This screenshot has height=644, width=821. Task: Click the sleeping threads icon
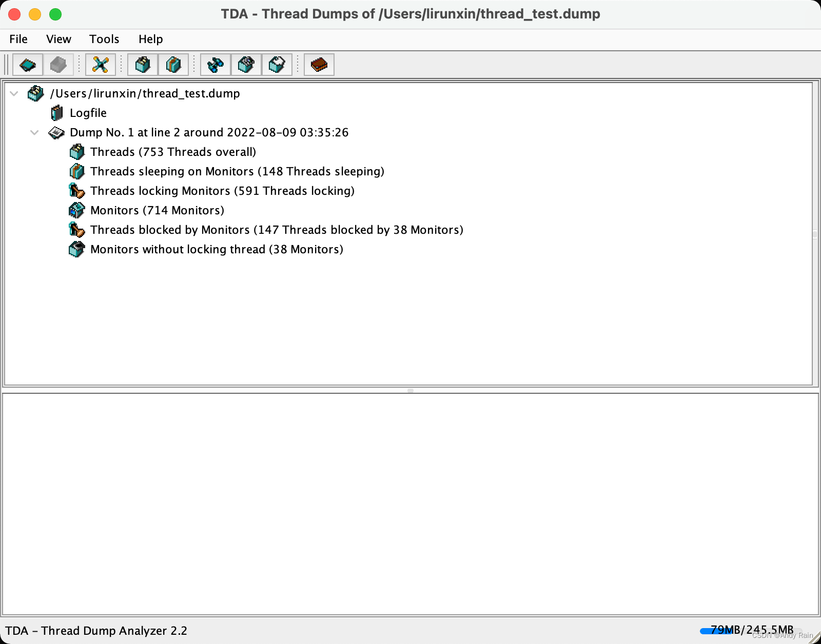[x=77, y=171]
